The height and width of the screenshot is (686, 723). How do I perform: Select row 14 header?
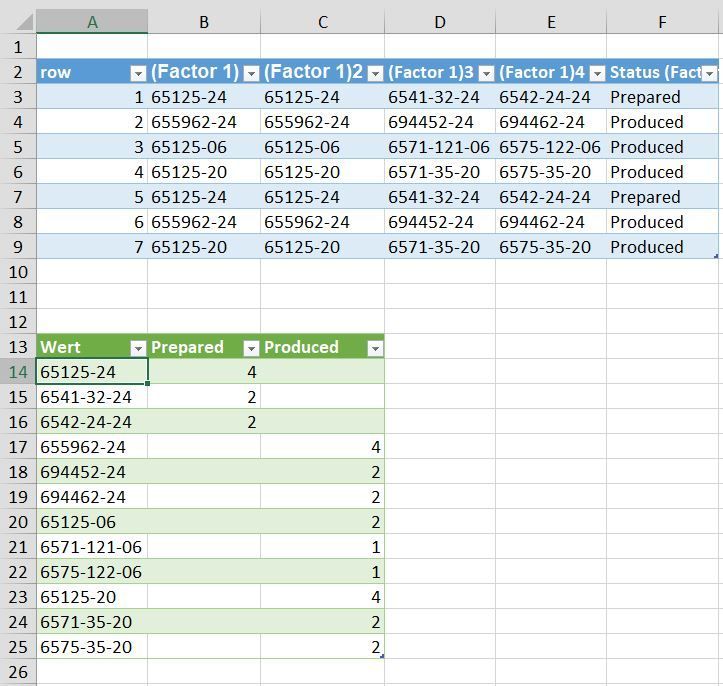click(18, 372)
